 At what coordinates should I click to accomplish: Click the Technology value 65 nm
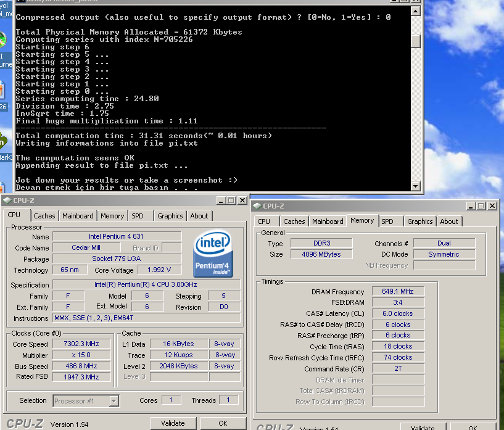70,270
